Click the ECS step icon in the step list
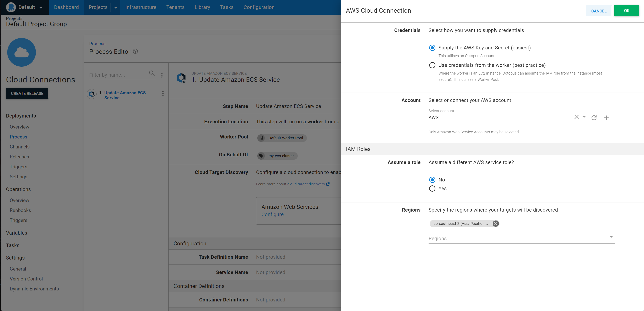This screenshot has width=644, height=311. pyautogui.click(x=92, y=94)
